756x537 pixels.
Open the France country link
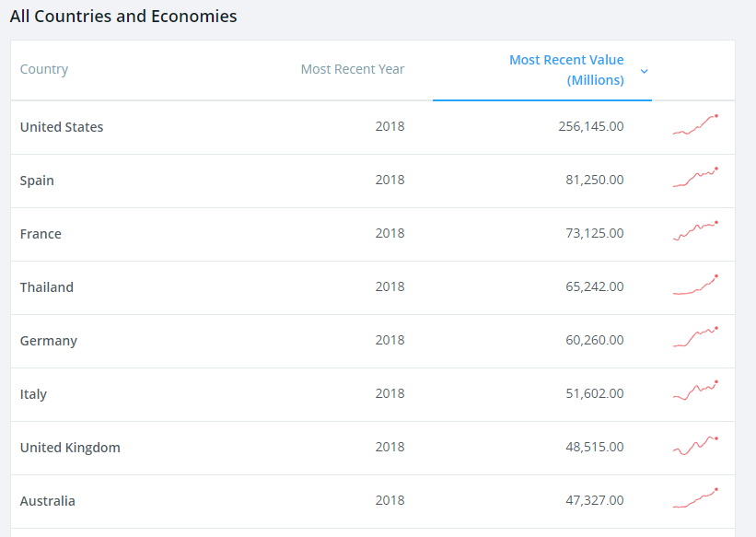coord(41,234)
